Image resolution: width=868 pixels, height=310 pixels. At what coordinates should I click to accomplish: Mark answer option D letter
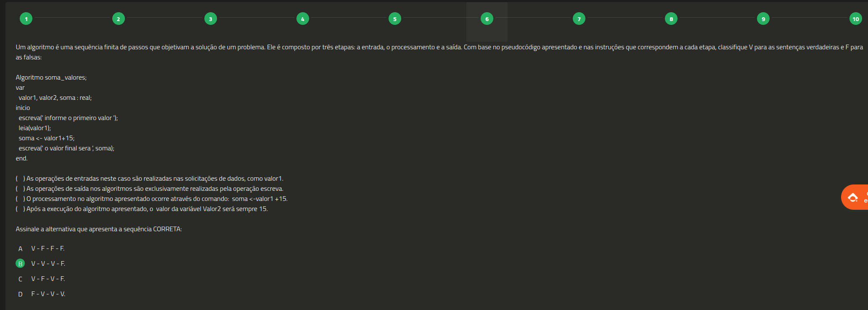20,294
